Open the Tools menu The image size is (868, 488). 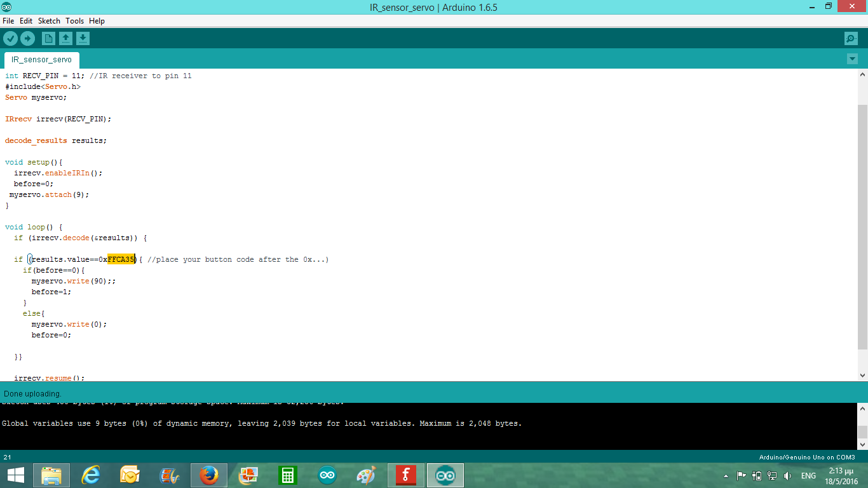pyautogui.click(x=74, y=21)
